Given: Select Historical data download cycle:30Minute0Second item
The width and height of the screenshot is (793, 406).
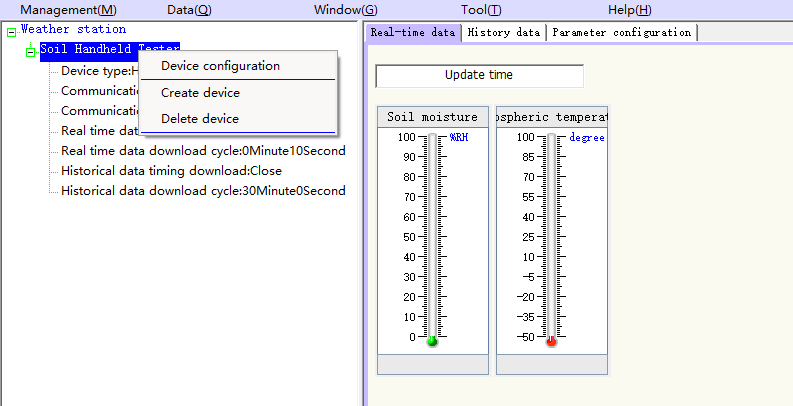Looking at the screenshot, I should 203,191.
